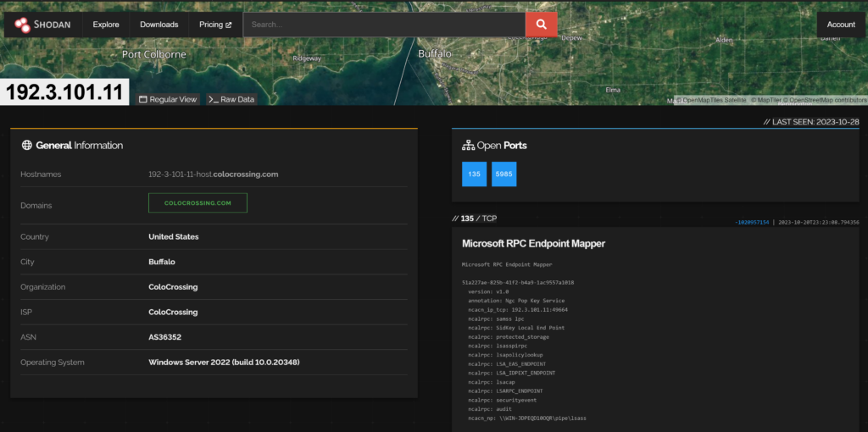
Task: Click the Port Colborne label on the map
Action: 154,55
